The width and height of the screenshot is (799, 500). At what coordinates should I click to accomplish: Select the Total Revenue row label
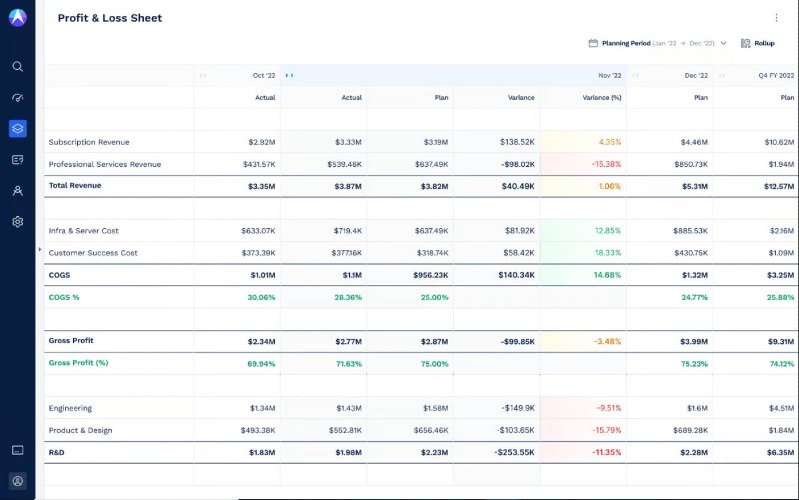(75, 186)
